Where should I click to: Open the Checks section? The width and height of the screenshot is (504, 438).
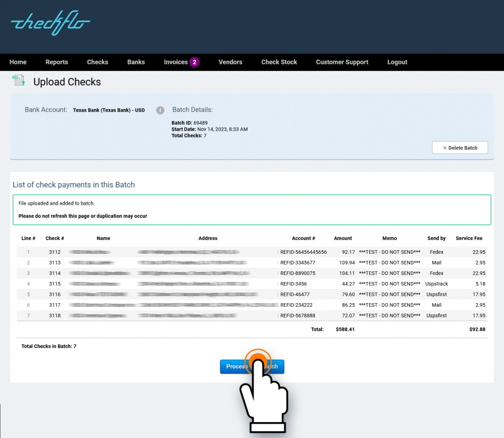(x=97, y=62)
